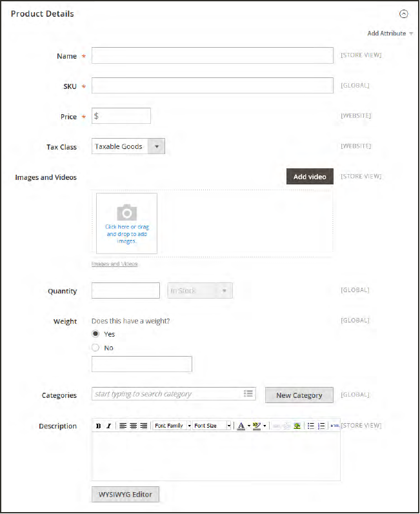Viewport: 420px width, 514px height.
Task: Collapse the Product Details section
Action: (404, 14)
